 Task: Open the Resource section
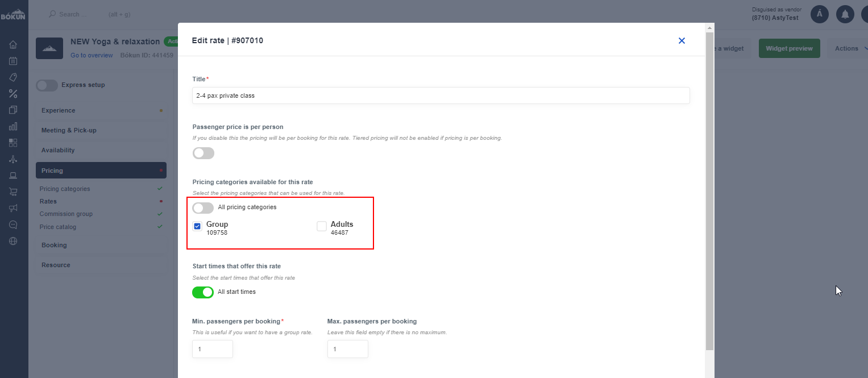click(101, 265)
